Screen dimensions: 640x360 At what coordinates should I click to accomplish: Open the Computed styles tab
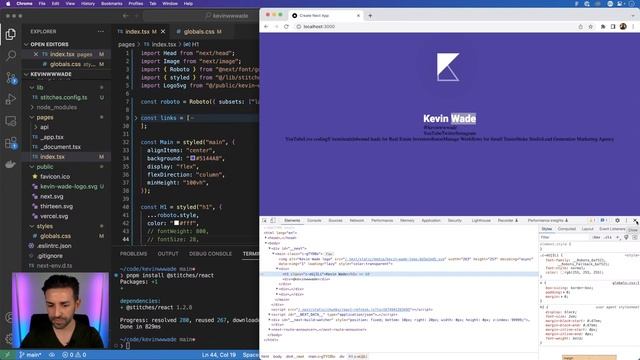pyautogui.click(x=567, y=229)
